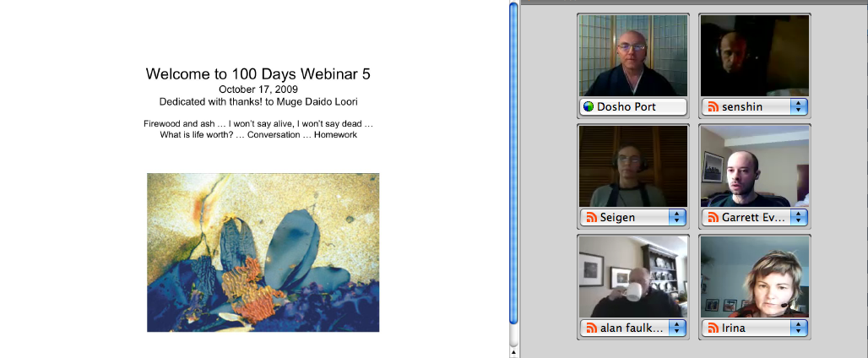The image size is (868, 358).
Task: Click the 'Seigen' name label
Action: click(617, 218)
